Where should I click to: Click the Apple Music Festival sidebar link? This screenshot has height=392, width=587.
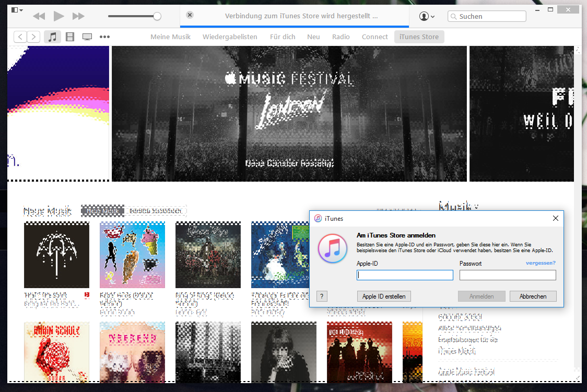[x=466, y=372]
